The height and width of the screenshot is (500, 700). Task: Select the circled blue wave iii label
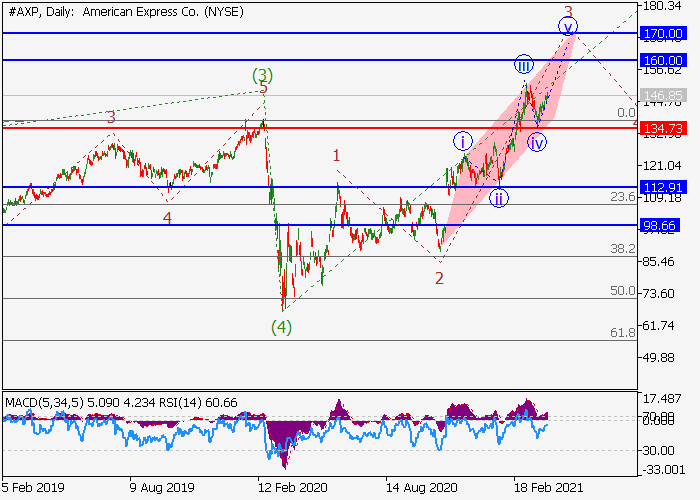pyautogui.click(x=524, y=65)
